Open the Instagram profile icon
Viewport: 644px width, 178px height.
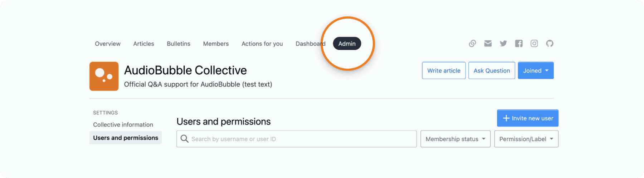(534, 44)
